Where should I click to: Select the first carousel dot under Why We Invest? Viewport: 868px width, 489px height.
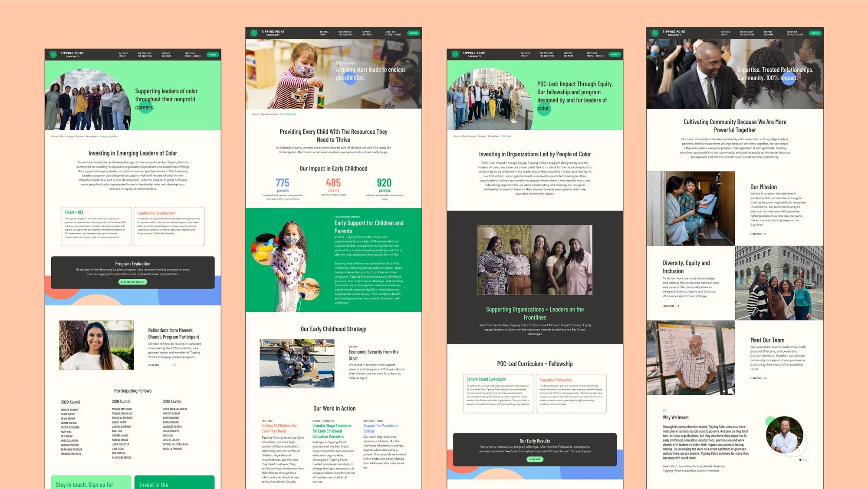pyautogui.click(x=800, y=459)
